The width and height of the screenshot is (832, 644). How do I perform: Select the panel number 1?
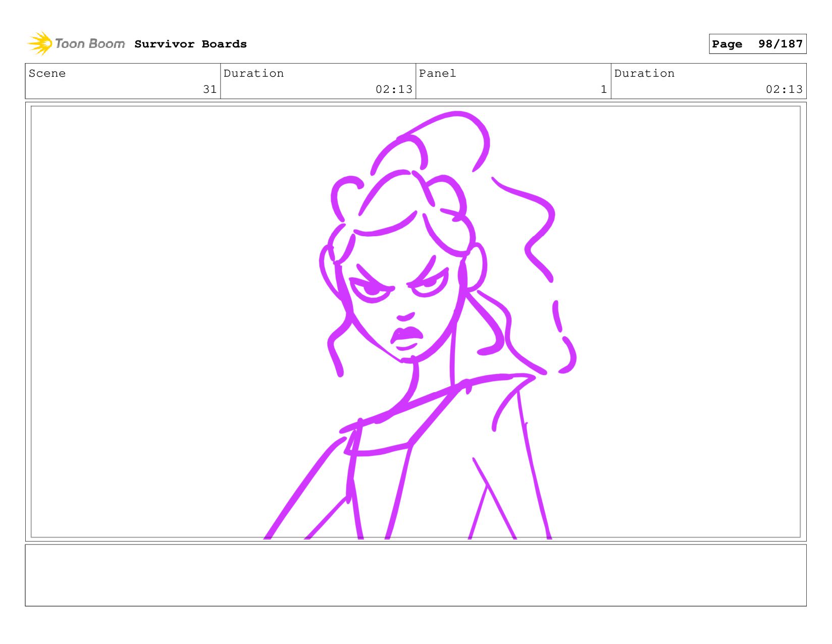tap(603, 89)
